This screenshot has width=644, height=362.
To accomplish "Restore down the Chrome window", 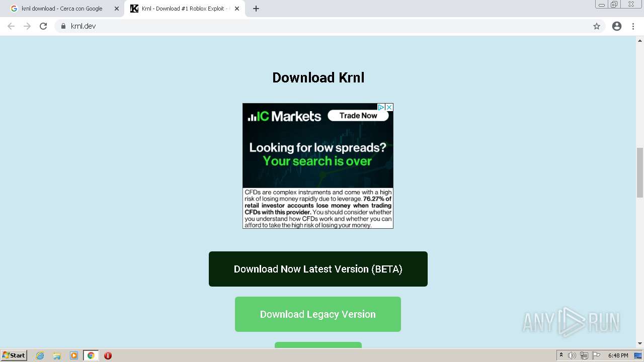I will 614,5.
